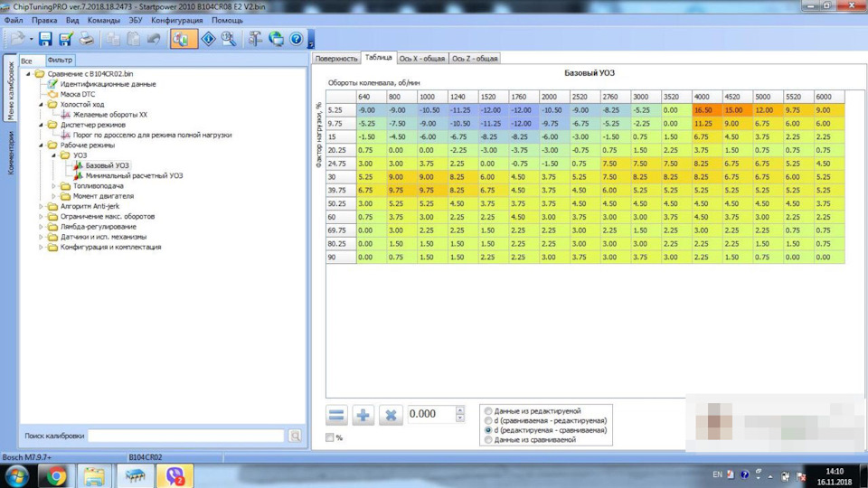Click the open file toolbar icon
The image size is (868, 488).
[18, 39]
